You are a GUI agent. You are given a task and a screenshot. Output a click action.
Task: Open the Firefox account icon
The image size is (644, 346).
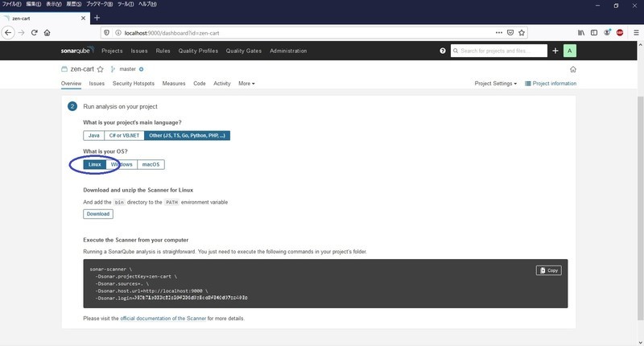pos(607,33)
